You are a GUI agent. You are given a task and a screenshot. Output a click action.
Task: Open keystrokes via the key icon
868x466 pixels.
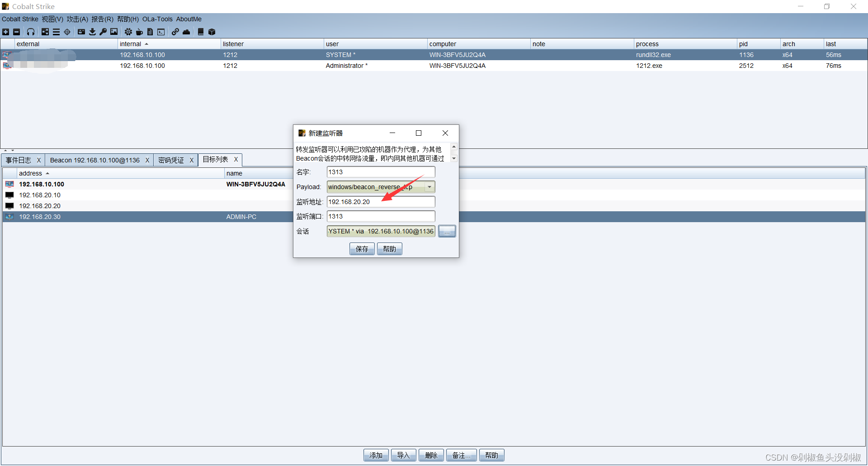[x=103, y=32]
